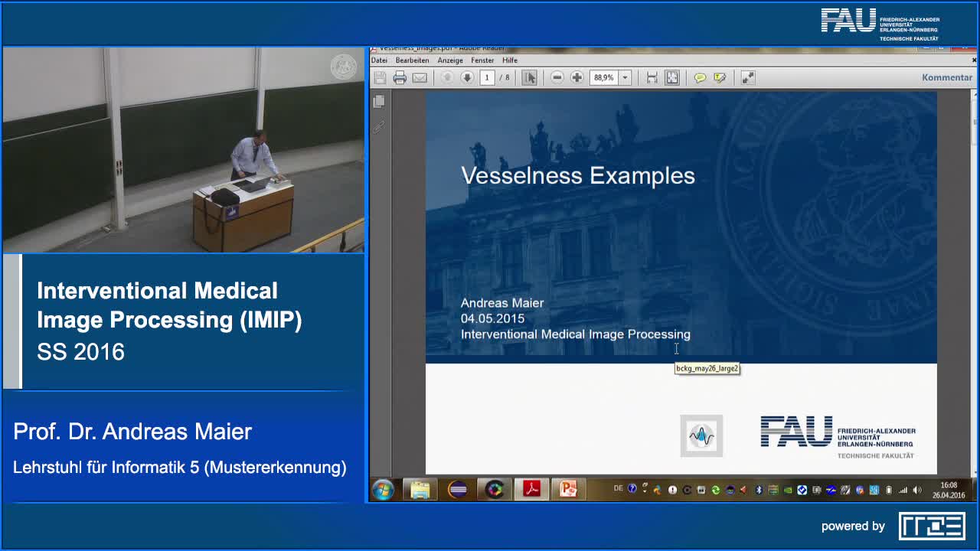Click the Windows Start button

pyautogui.click(x=383, y=489)
